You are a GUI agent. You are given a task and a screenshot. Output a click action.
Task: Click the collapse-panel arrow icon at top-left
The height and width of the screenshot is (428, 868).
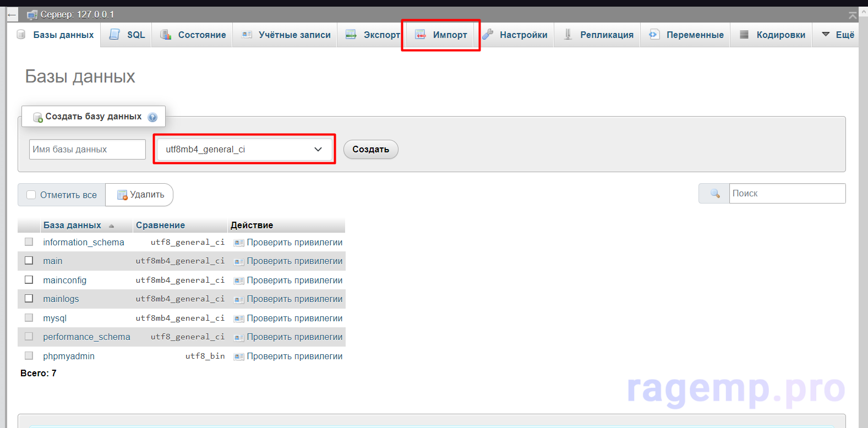click(x=12, y=15)
